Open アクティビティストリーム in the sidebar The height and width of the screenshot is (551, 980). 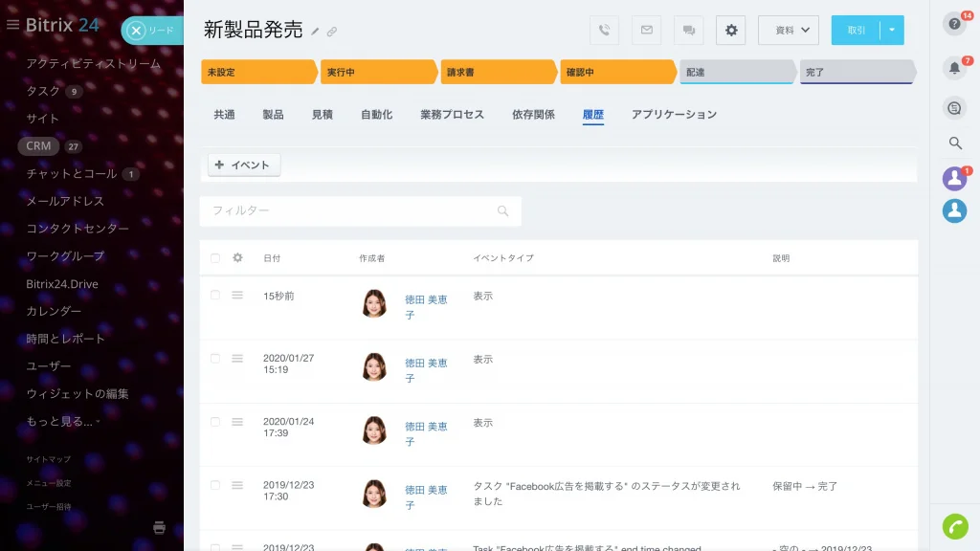pyautogui.click(x=93, y=64)
